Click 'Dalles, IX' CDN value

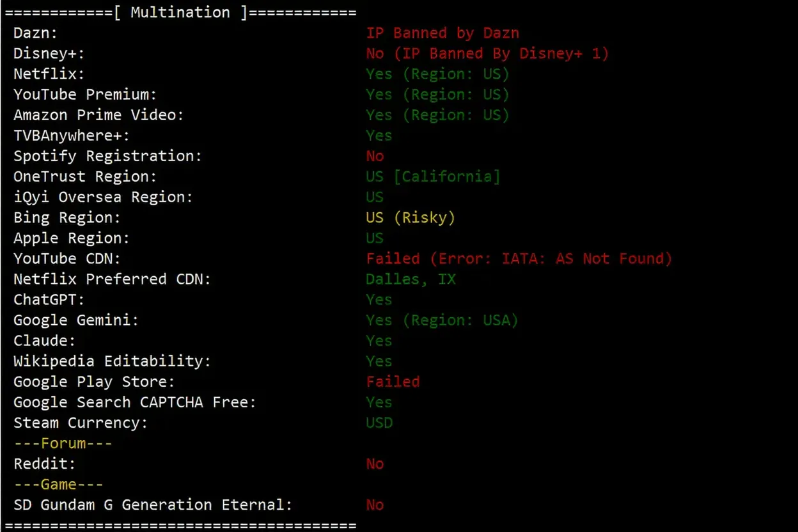[x=411, y=279]
